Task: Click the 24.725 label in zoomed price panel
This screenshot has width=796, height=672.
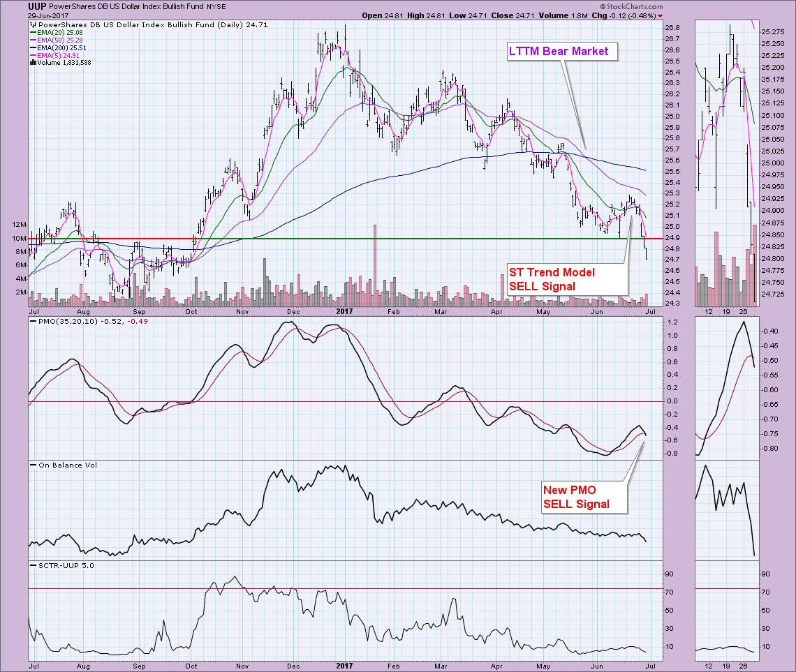Action: (x=772, y=294)
